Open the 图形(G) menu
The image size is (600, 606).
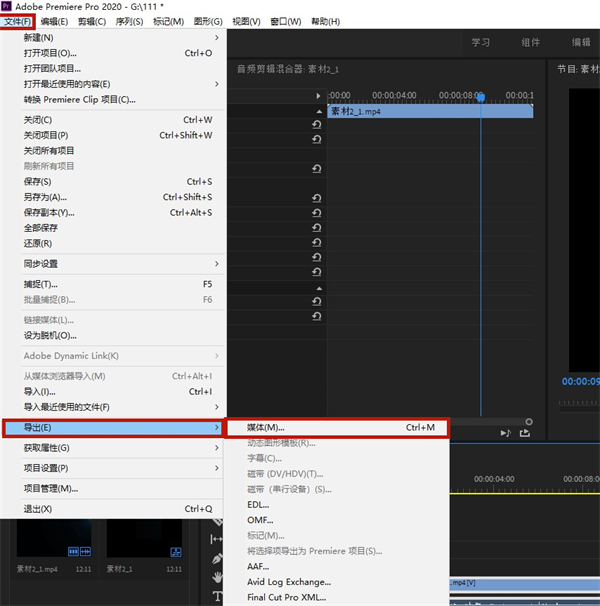(x=208, y=22)
